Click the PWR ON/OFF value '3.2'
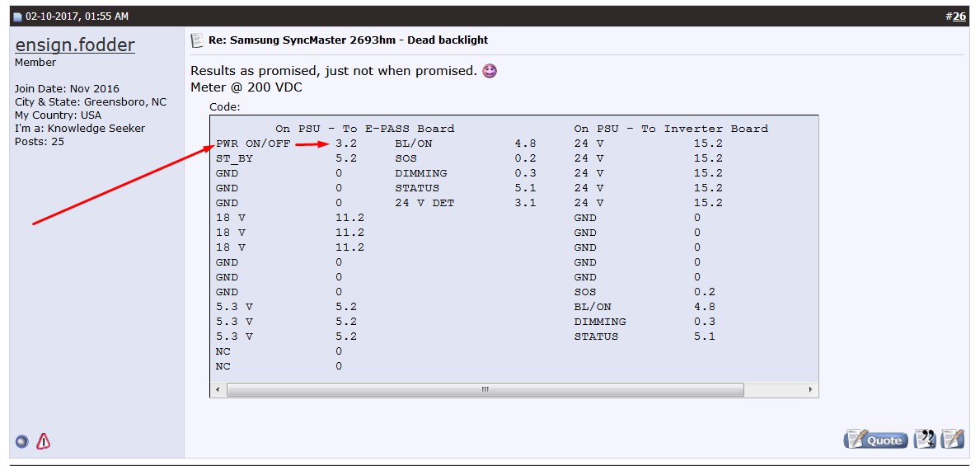The width and height of the screenshot is (980, 466). click(x=346, y=144)
